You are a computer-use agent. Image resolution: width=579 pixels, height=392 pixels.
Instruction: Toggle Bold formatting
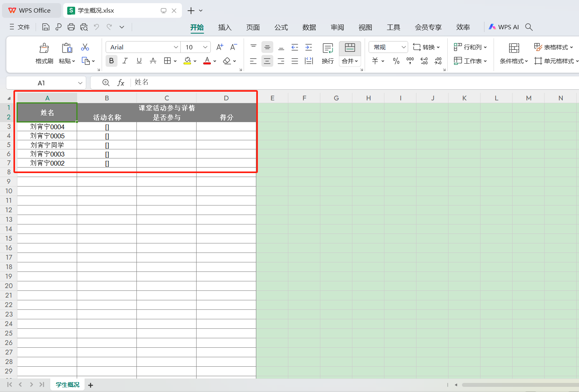pos(111,61)
